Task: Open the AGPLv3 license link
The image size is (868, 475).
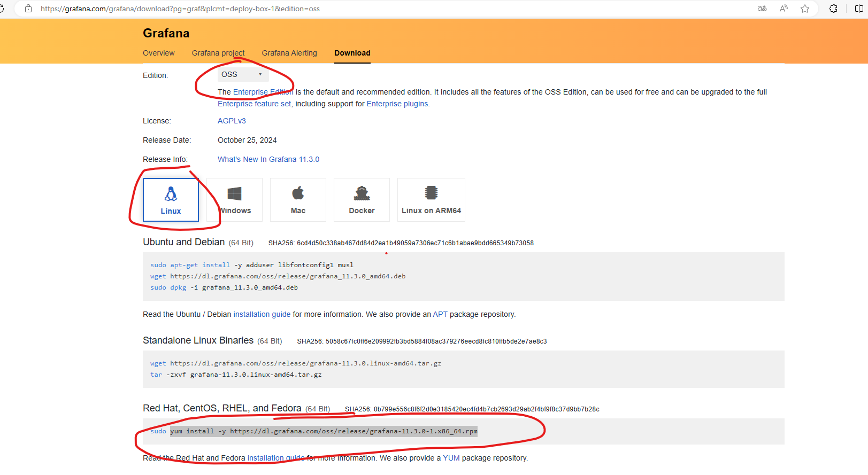Action: 232,121
